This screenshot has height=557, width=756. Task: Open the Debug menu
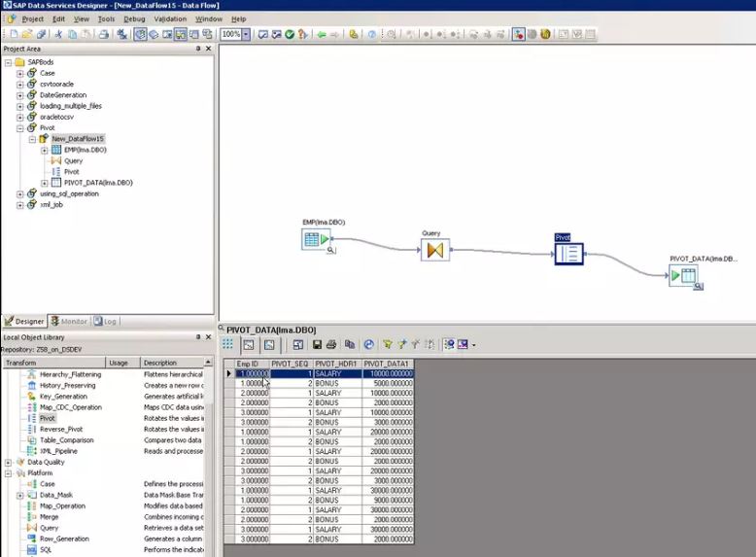[134, 18]
